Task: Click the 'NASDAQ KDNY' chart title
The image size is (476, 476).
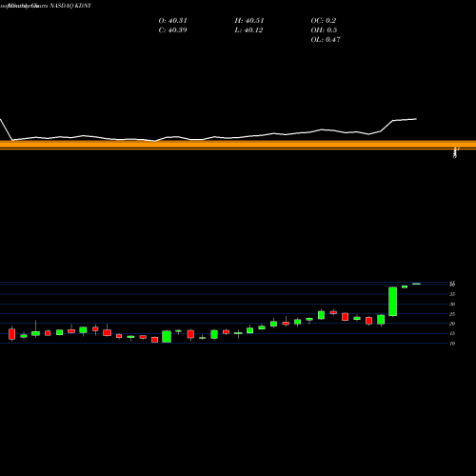Action: (x=70, y=6)
